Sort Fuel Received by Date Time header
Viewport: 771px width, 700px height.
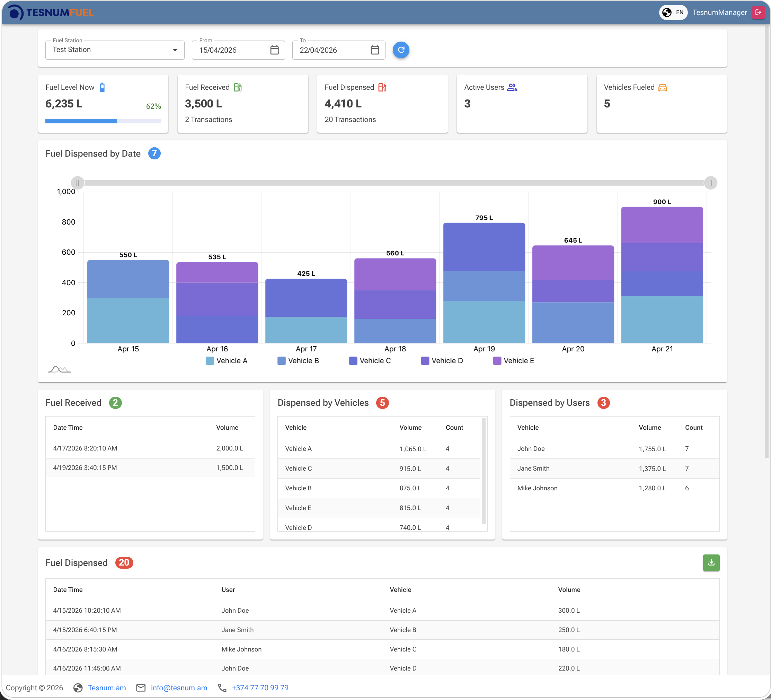(68, 428)
